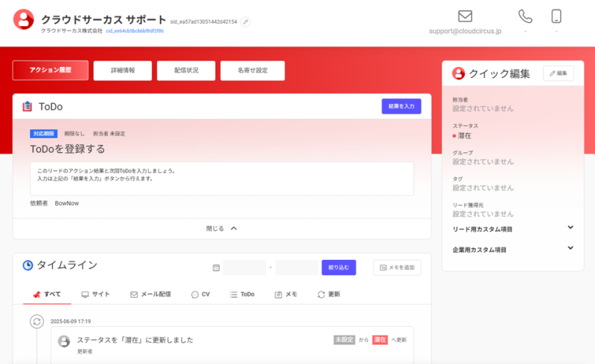Click 依頼者 BowNow text
This screenshot has height=364, width=595.
54,204
